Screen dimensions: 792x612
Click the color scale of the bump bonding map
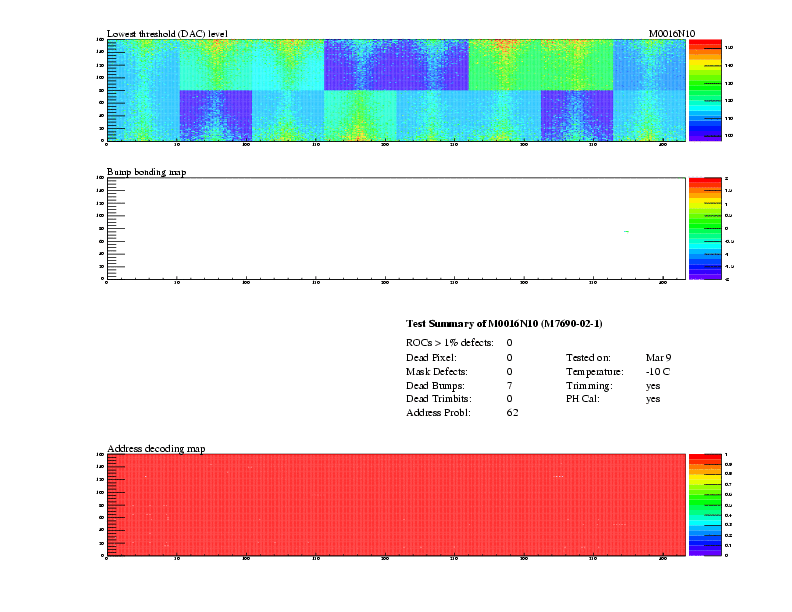pos(705,228)
